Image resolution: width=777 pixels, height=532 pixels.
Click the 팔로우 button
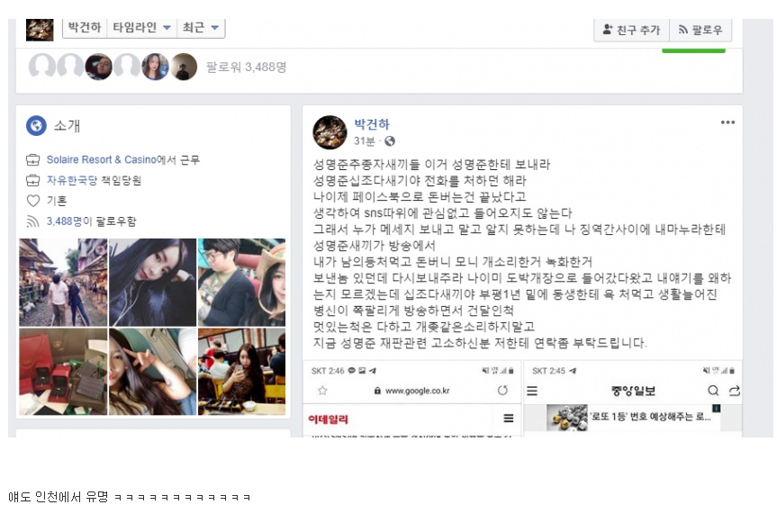click(x=700, y=30)
